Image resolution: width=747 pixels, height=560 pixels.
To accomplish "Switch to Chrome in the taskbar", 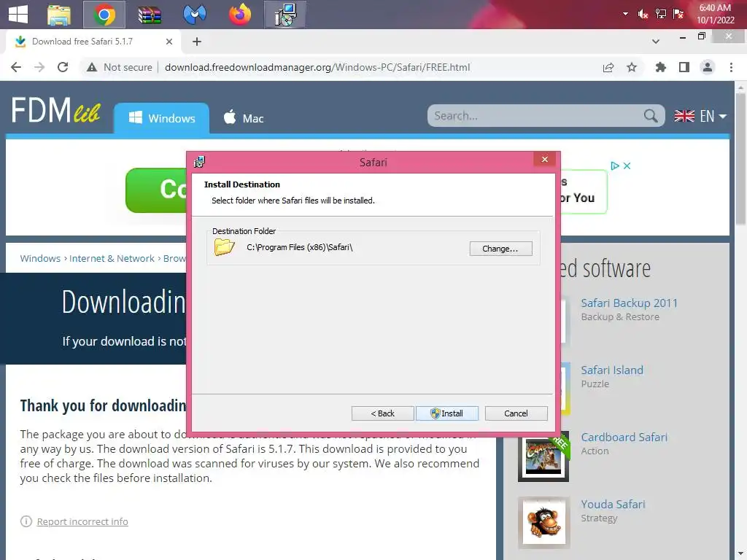I will pyautogui.click(x=104, y=15).
